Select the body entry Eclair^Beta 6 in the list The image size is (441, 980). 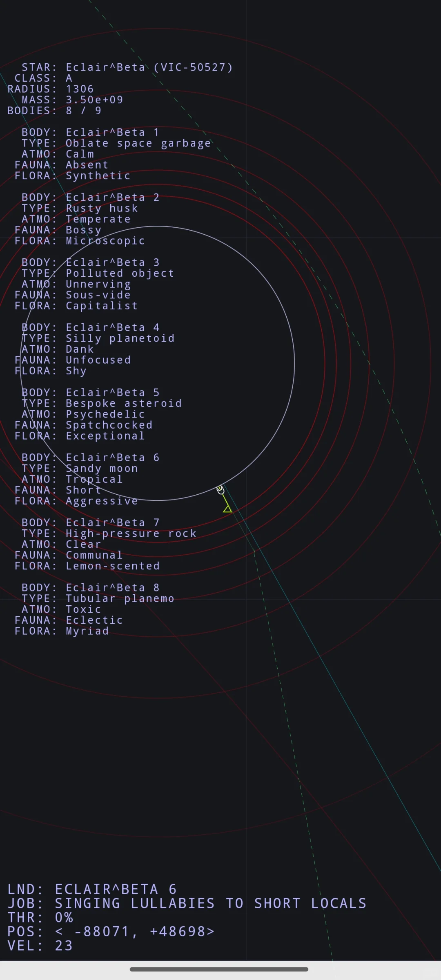112,458
